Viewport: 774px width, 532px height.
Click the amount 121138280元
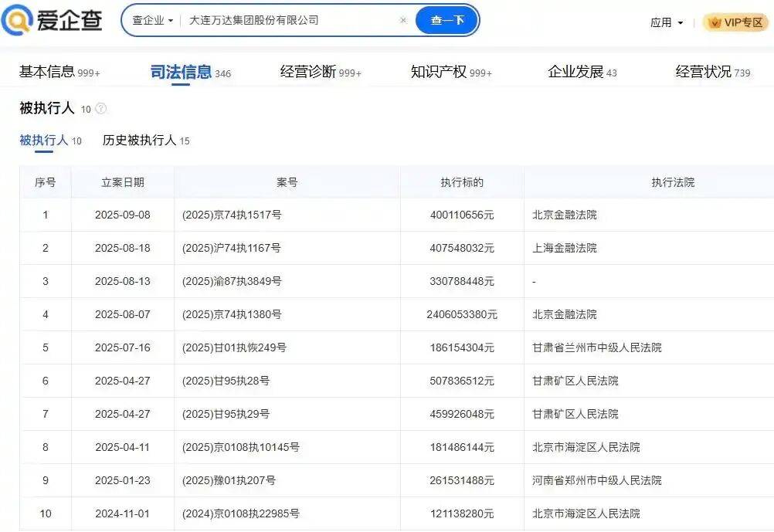click(x=462, y=513)
